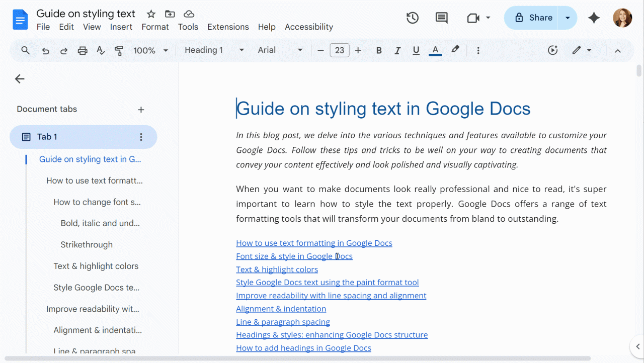Toggle bold formatting

click(x=379, y=50)
